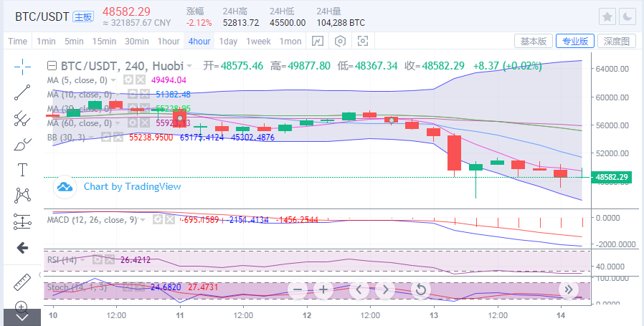This screenshot has width=644, height=326.
Task: Select the magnifier zoom-in tool
Action: click(x=22, y=306)
